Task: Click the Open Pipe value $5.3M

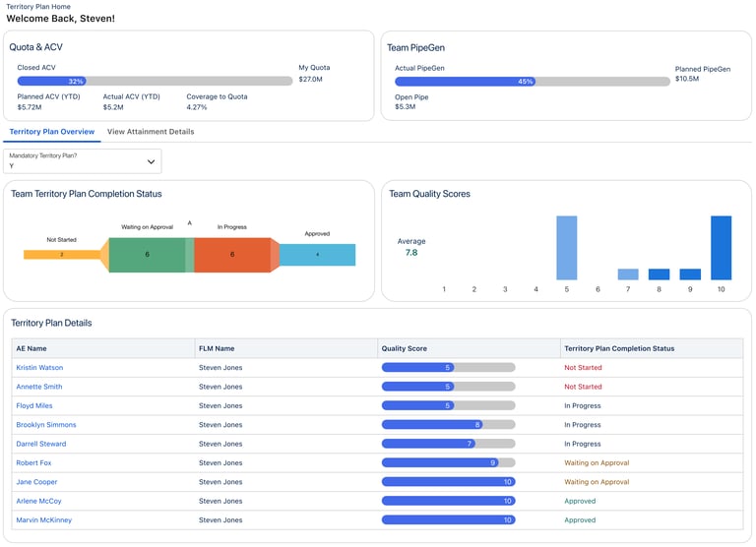Action: click(405, 106)
